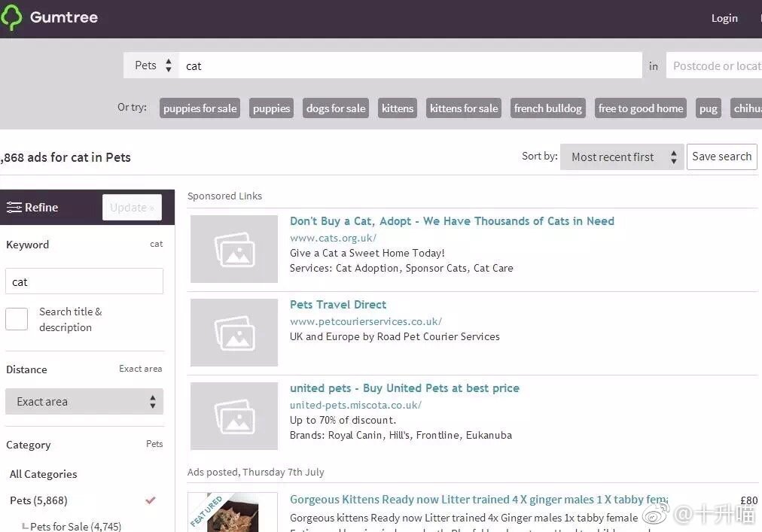Click the placeholder image for united pets ad

(x=234, y=416)
